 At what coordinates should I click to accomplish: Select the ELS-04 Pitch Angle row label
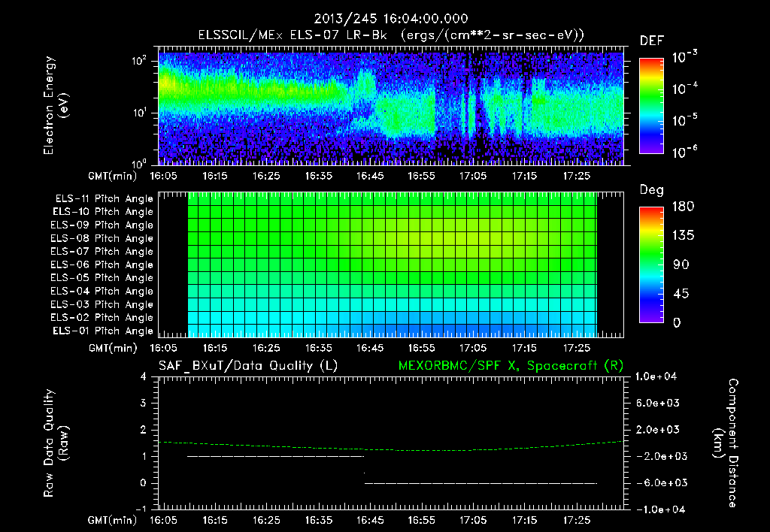102,292
